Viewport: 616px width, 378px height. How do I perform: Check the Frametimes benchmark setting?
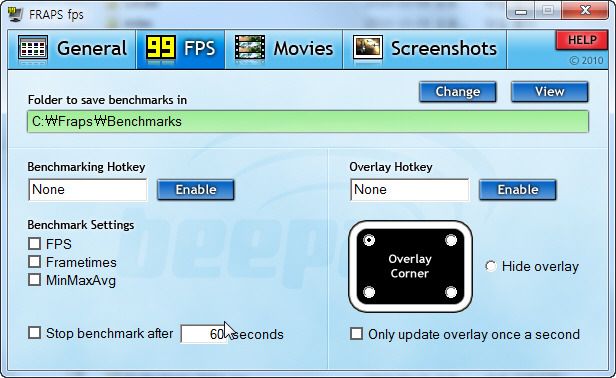click(x=35, y=262)
